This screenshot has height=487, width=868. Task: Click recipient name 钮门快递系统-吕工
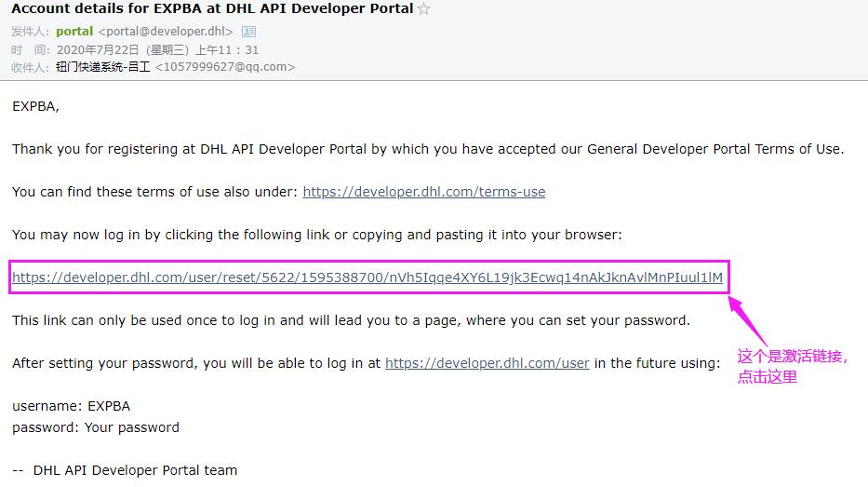click(103, 67)
